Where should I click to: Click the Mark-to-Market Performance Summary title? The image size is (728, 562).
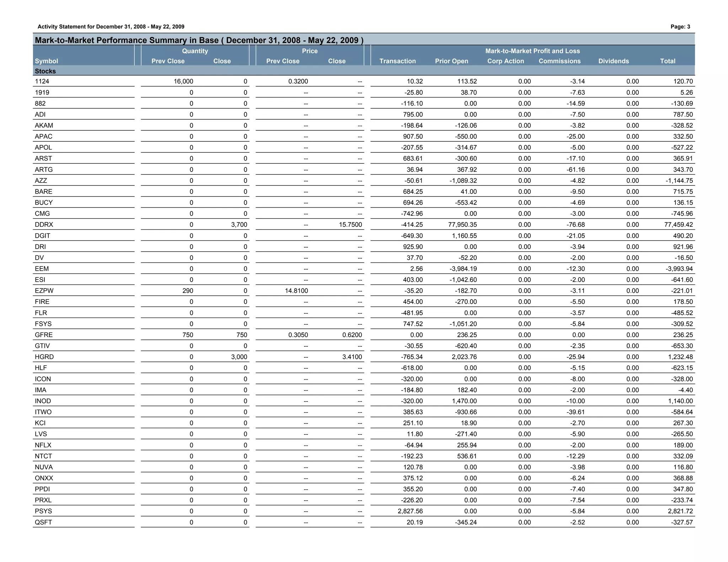click(x=199, y=40)
